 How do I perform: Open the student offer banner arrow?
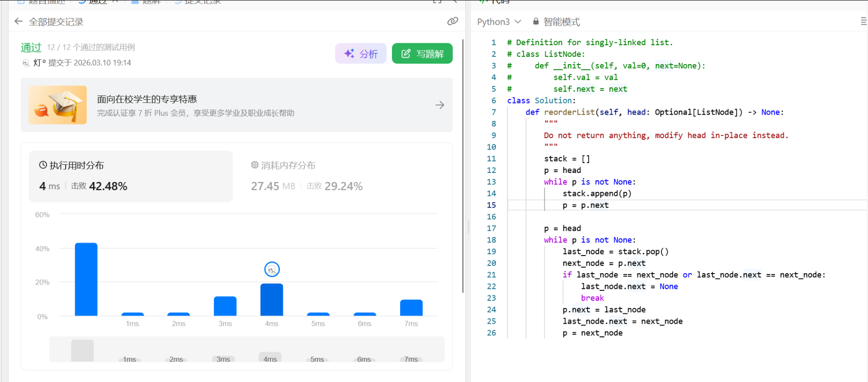(x=439, y=105)
